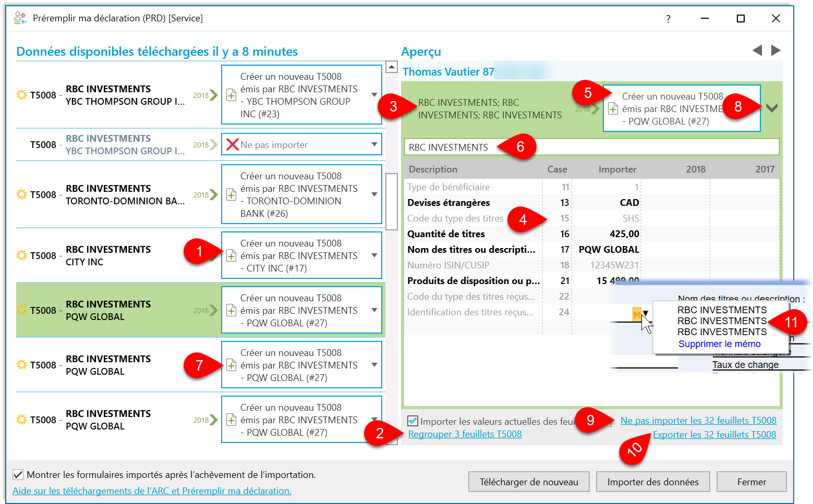Open the dropdown arrow for TORONTO-DOMINION BANK (#26)

[x=374, y=194]
